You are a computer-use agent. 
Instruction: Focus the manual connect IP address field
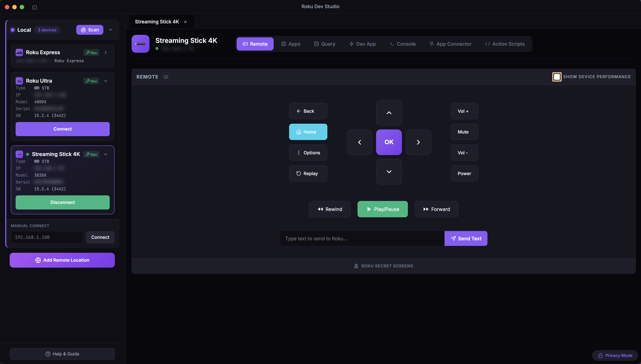coord(47,237)
